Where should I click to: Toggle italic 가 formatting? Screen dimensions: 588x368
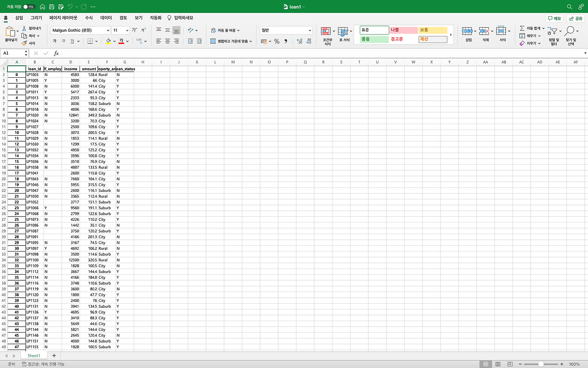[63, 41]
